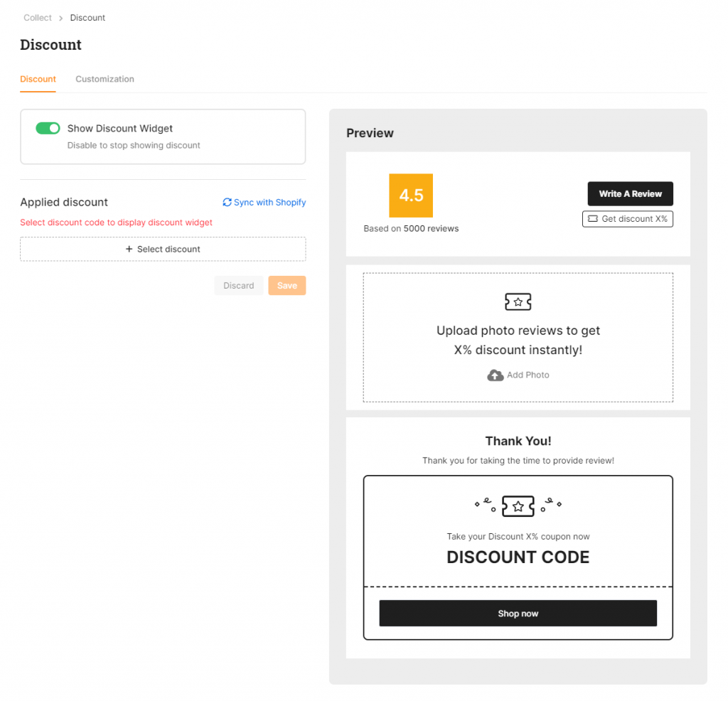Click the 'Thank you for taking the time' message
The image size is (728, 701).
click(x=518, y=461)
